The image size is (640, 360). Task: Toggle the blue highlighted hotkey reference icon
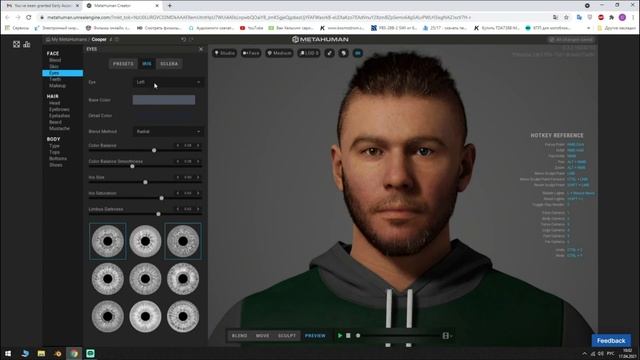358,53
